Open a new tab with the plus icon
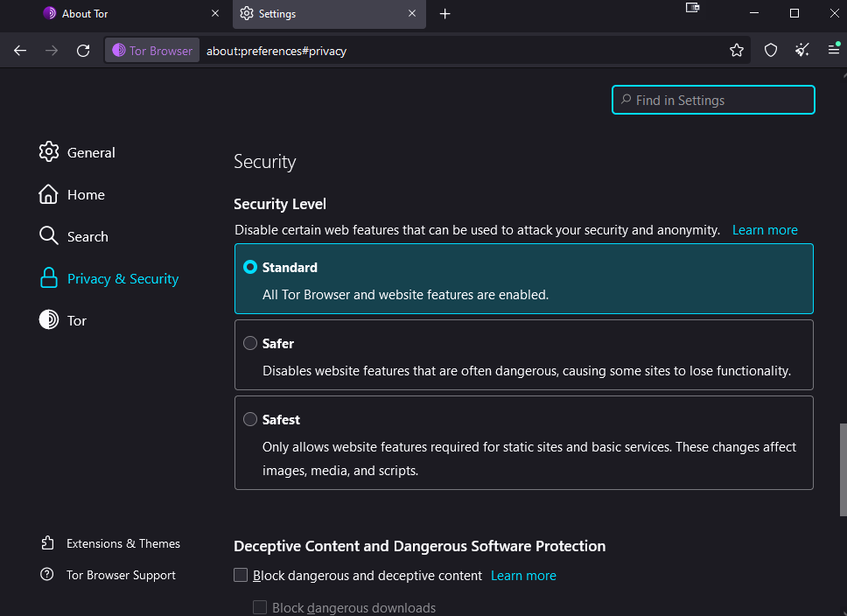Image resolution: width=847 pixels, height=616 pixels. pos(445,14)
